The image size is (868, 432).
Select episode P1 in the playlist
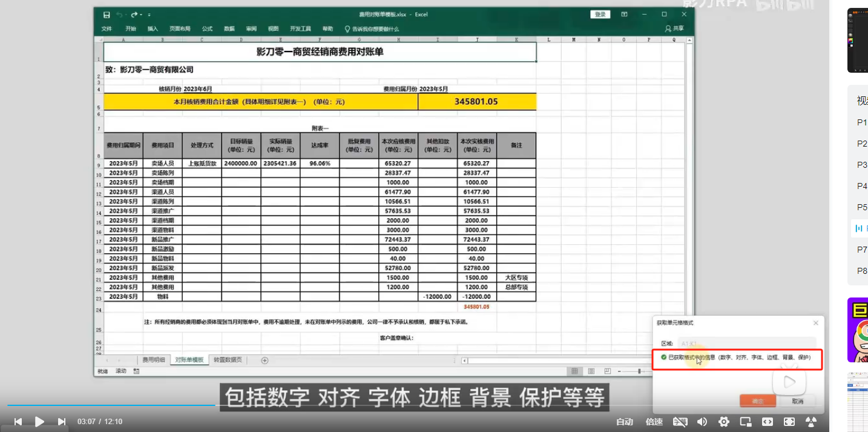862,122
